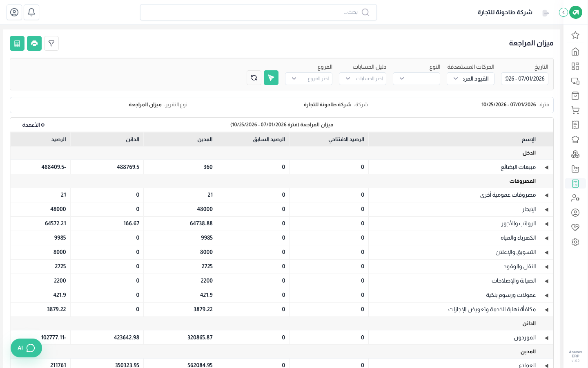The width and height of the screenshot is (588, 368).
Task: Run report with green send arrow button
Action: (x=271, y=78)
